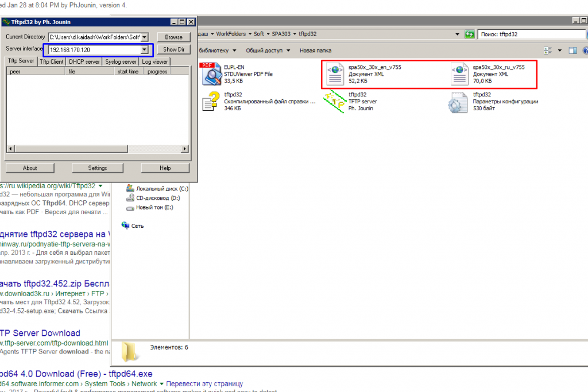Click the Browse button in Tftpd32

173,37
